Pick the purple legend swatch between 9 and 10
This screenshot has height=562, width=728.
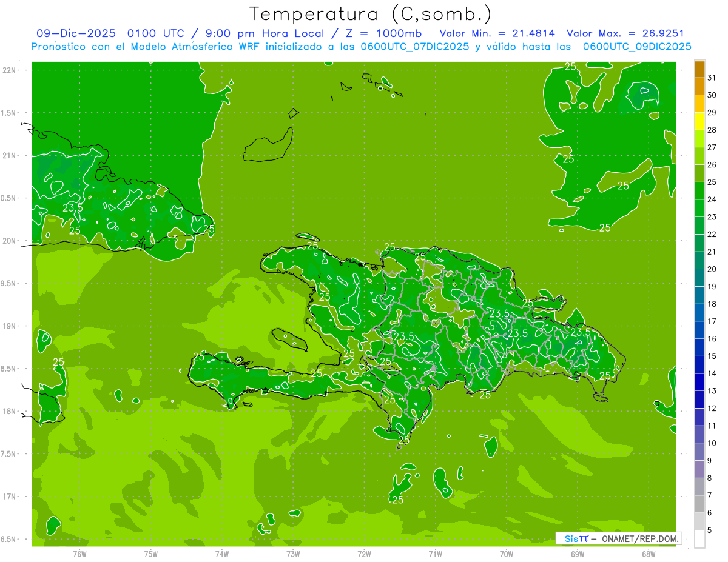point(699,452)
